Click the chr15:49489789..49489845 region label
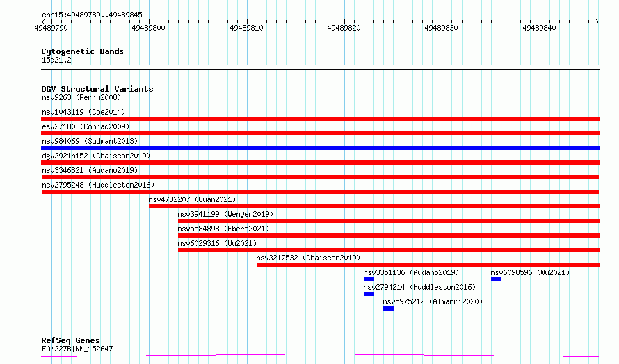 pos(92,15)
